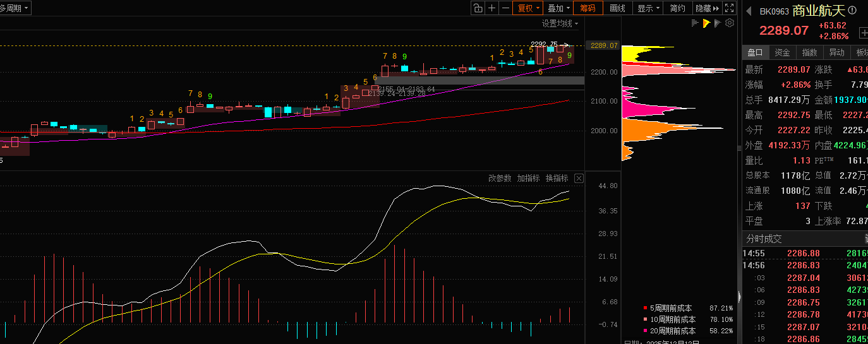This screenshot has height=344, width=868.
Task: Click 加指标 to add indicator
Action: [528, 179]
